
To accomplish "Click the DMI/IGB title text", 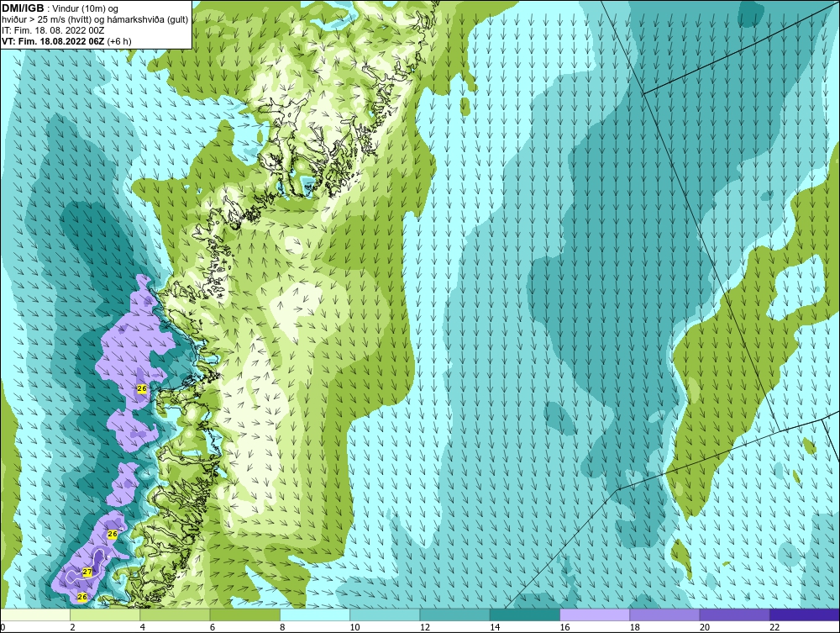I will pos(23,8).
